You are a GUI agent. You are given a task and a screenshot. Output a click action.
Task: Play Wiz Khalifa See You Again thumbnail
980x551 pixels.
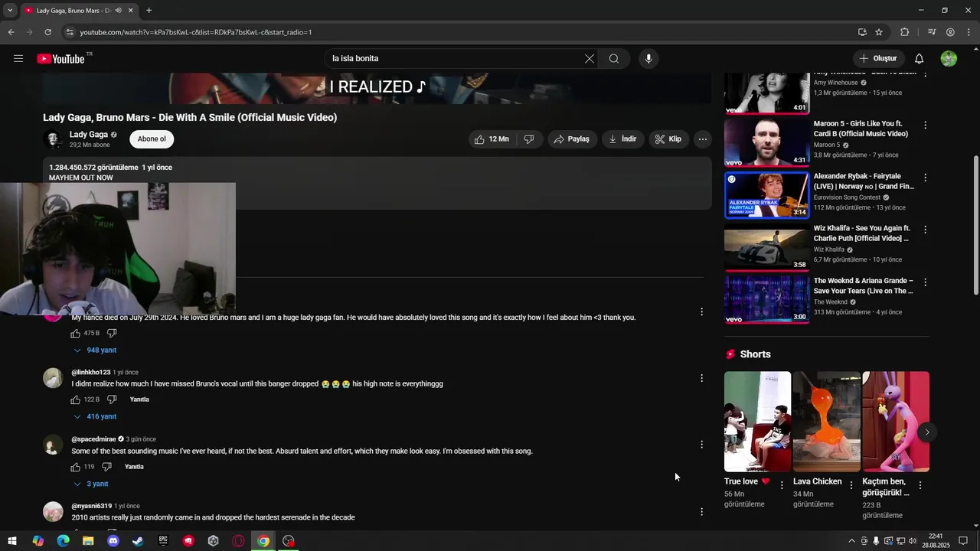tap(766, 247)
